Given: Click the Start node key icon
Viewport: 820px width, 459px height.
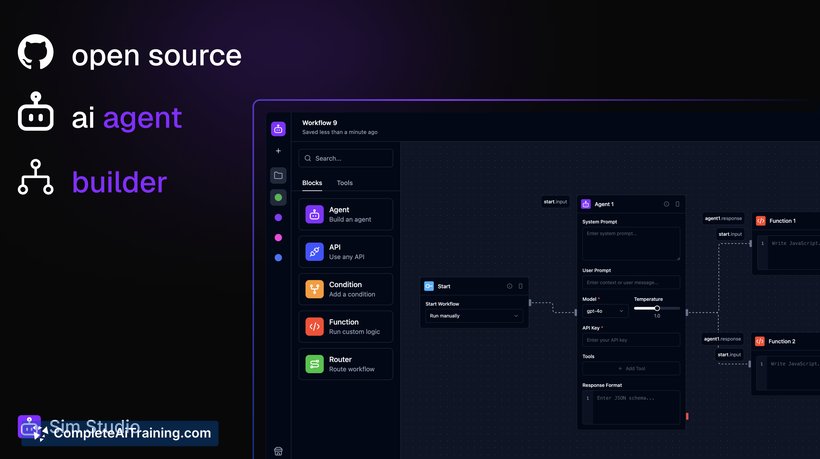Looking at the screenshot, I should click(x=429, y=286).
